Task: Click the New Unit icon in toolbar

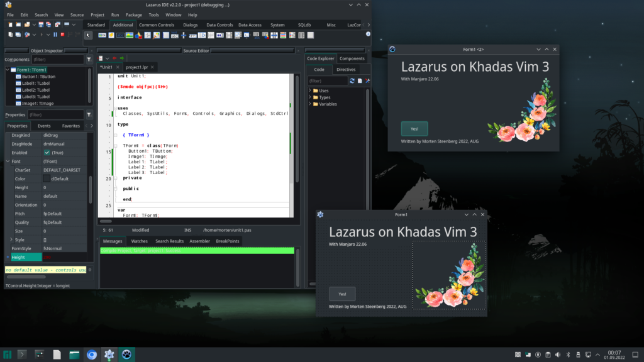Action: coord(10,25)
